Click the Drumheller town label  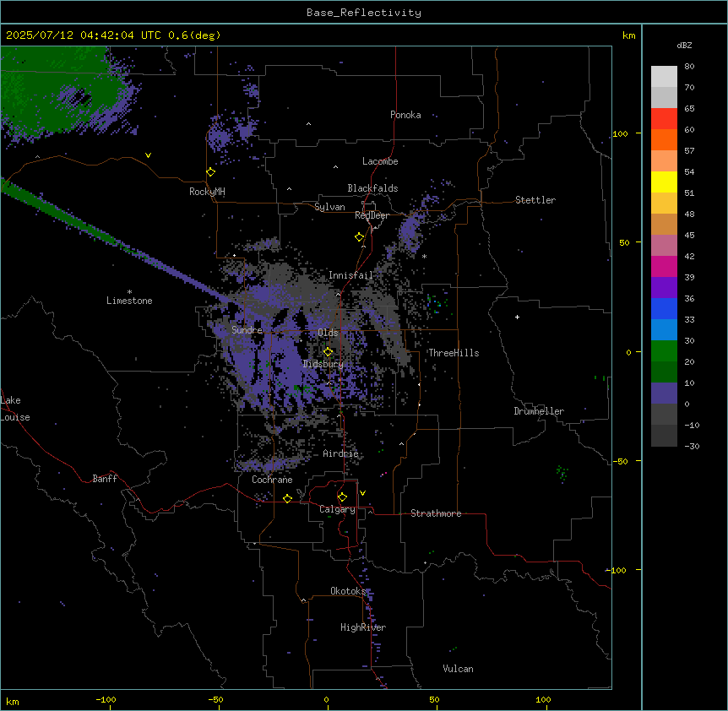539,411
